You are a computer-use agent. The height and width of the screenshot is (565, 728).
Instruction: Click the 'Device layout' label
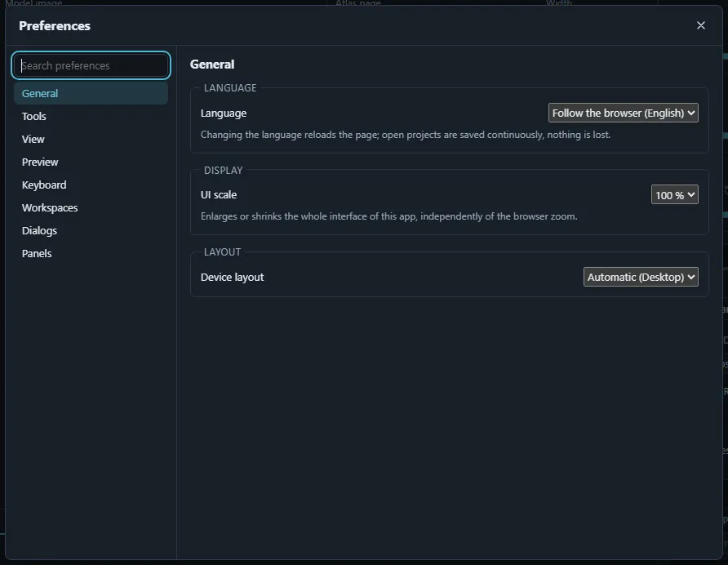[232, 278]
